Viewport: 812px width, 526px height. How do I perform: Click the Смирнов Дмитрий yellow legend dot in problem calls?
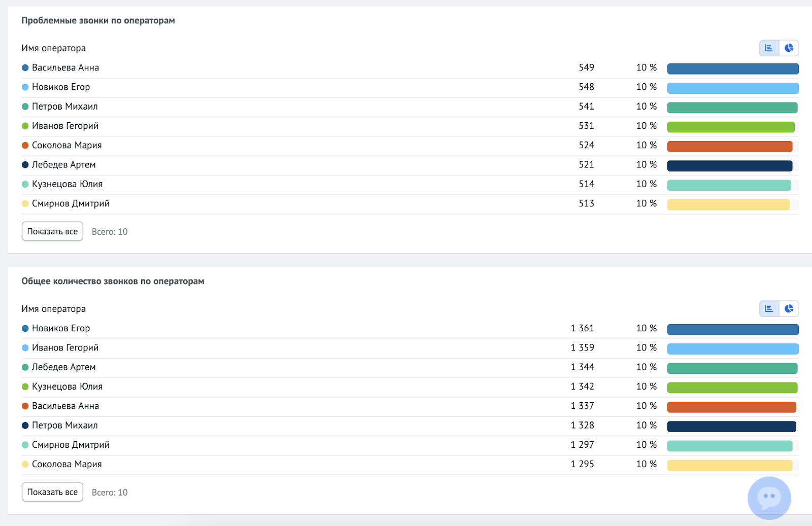[25, 203]
